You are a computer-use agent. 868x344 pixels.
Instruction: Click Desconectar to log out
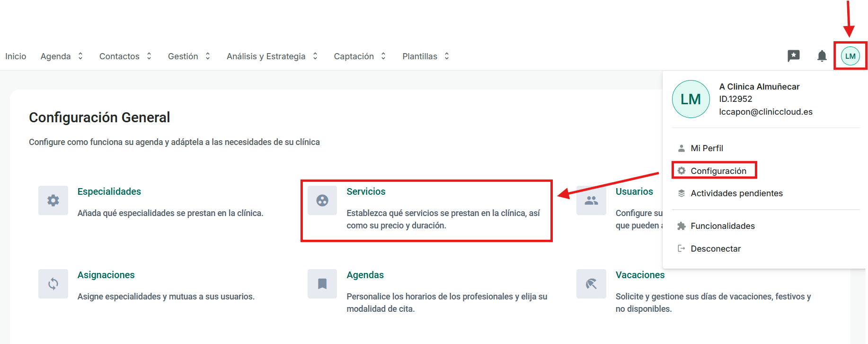[x=715, y=249]
